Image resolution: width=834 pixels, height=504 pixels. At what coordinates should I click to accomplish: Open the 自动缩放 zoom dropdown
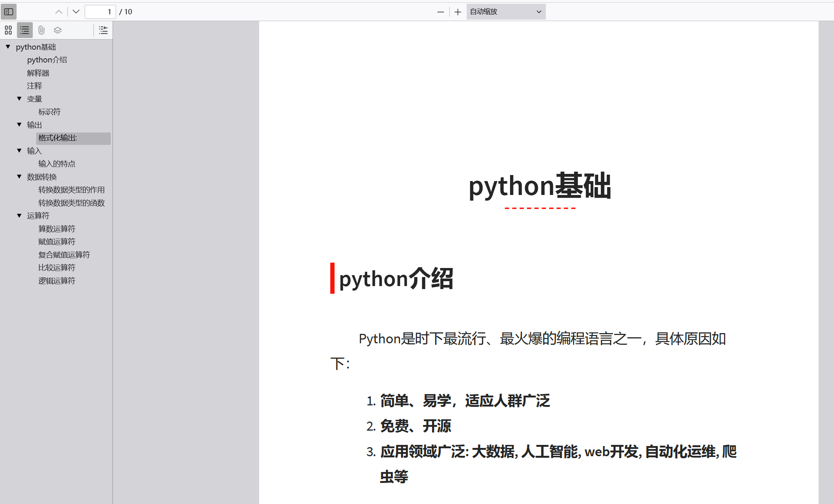(506, 12)
